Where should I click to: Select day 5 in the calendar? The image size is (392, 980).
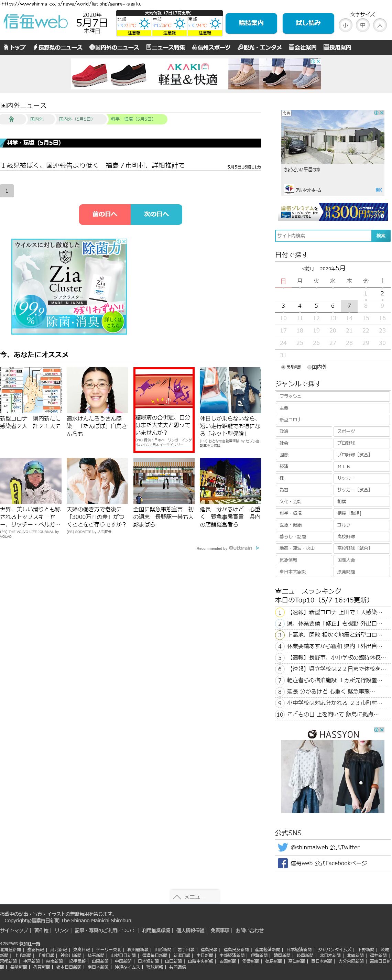pyautogui.click(x=316, y=306)
